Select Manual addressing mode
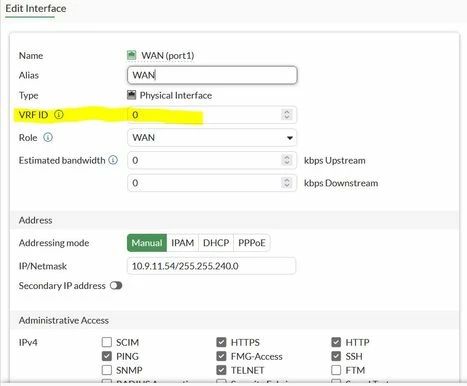This screenshot has height=386, width=467. coord(147,243)
